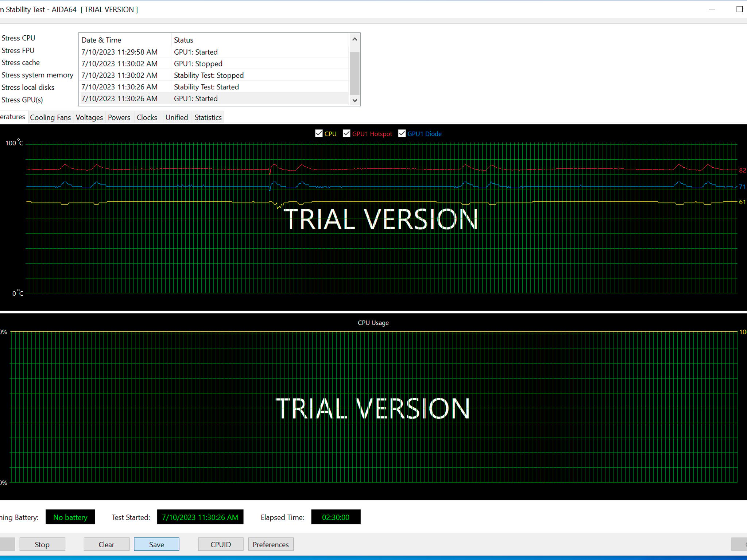Click the Test Started timestamp value

tap(200, 517)
